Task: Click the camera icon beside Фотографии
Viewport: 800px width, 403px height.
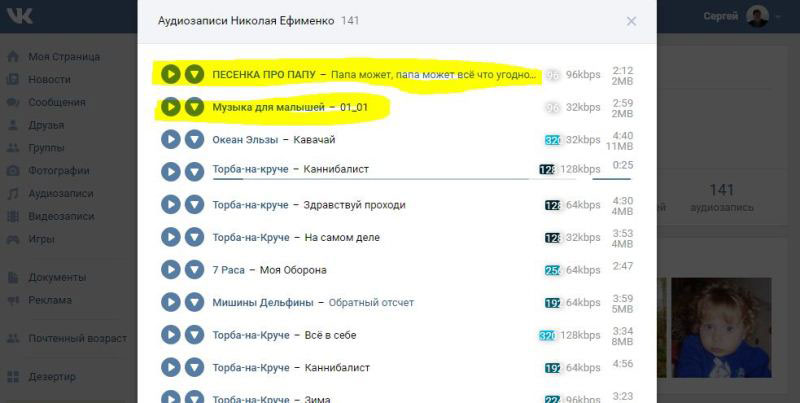Action: point(13,170)
